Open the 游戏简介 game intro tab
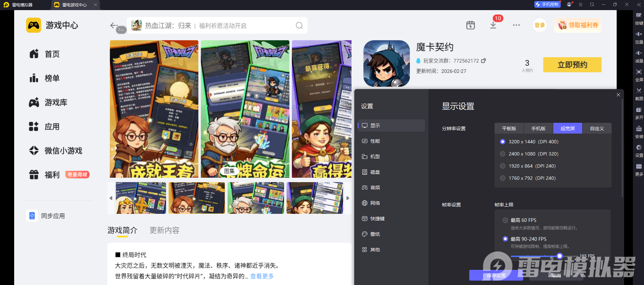The width and height of the screenshot is (644, 285). pos(122,230)
